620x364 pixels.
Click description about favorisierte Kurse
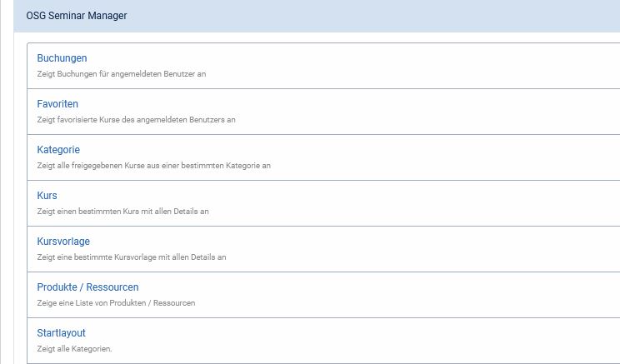coord(136,120)
